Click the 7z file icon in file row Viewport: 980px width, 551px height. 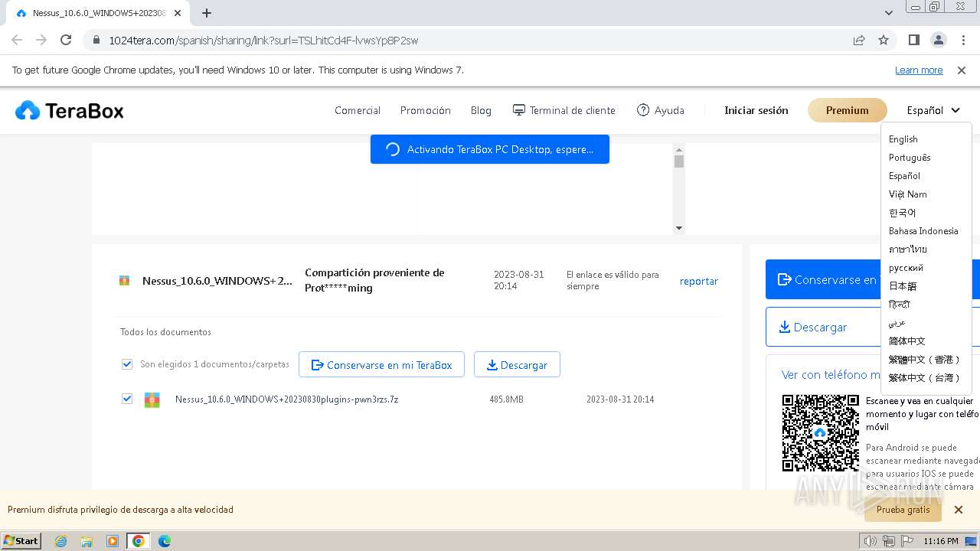pos(152,399)
